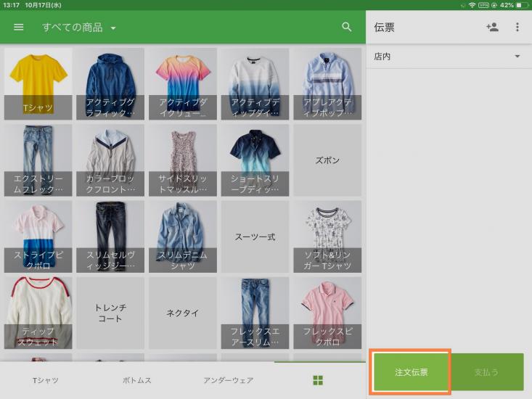Add the フレックスエアースリム jeans item

coord(255,313)
